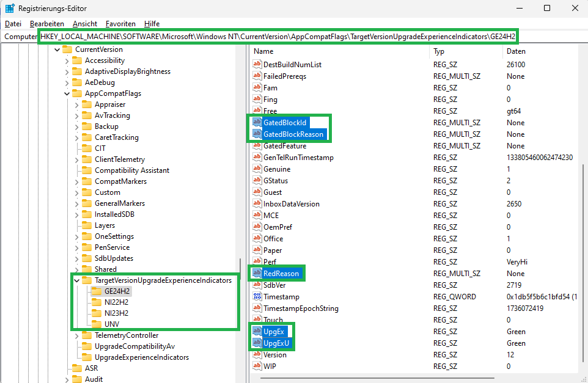This screenshot has height=383, width=588.
Task: Sort values by the Name column header
Action: tap(263, 51)
